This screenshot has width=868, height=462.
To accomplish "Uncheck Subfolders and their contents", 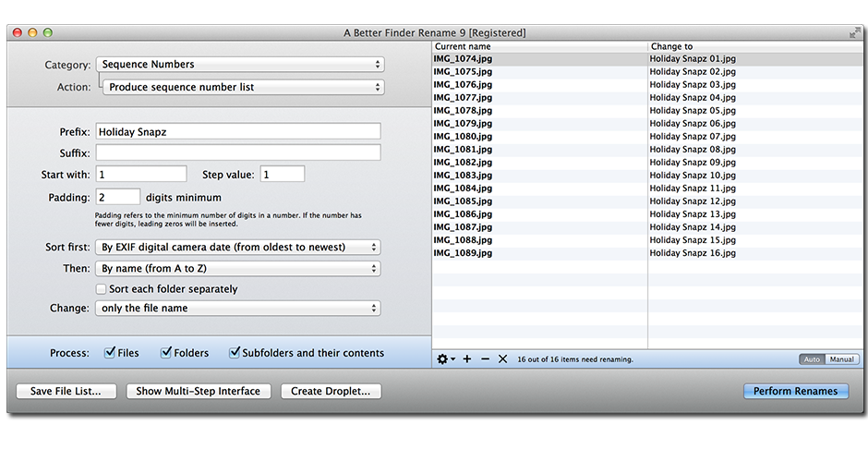I will coord(235,352).
